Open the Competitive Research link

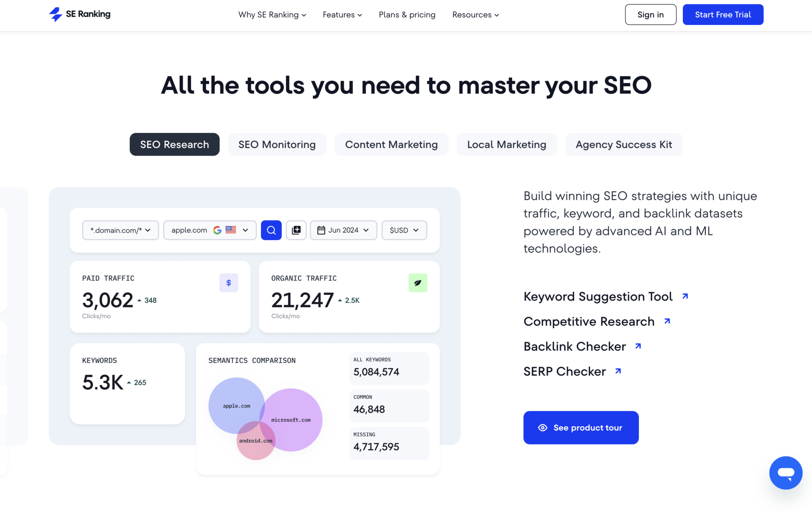tap(588, 321)
